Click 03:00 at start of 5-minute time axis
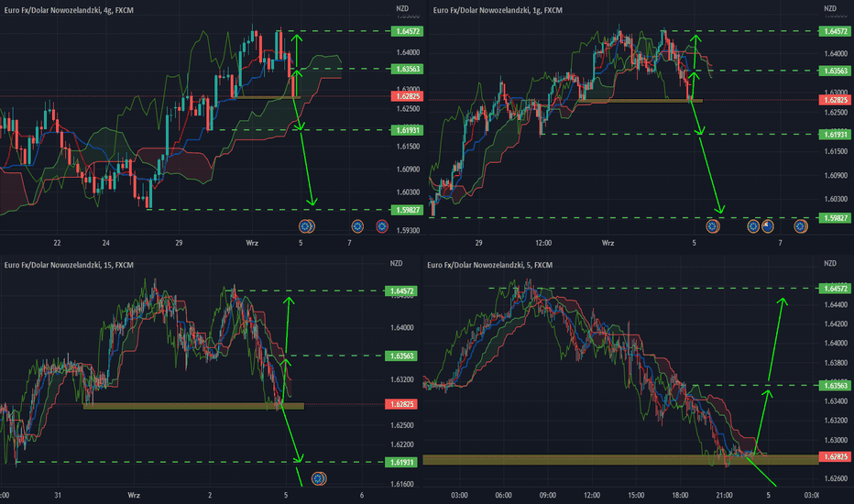 (459, 495)
